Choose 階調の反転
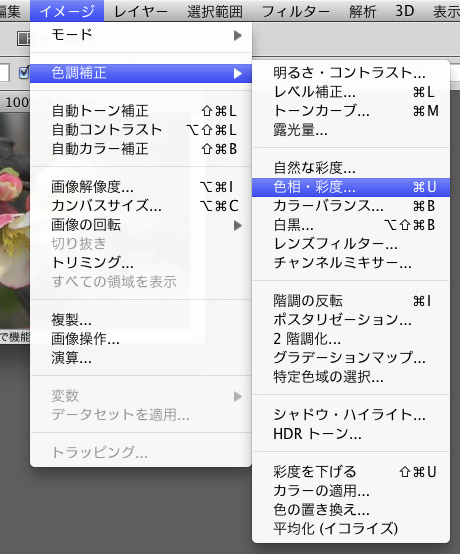 pyautogui.click(x=351, y=301)
